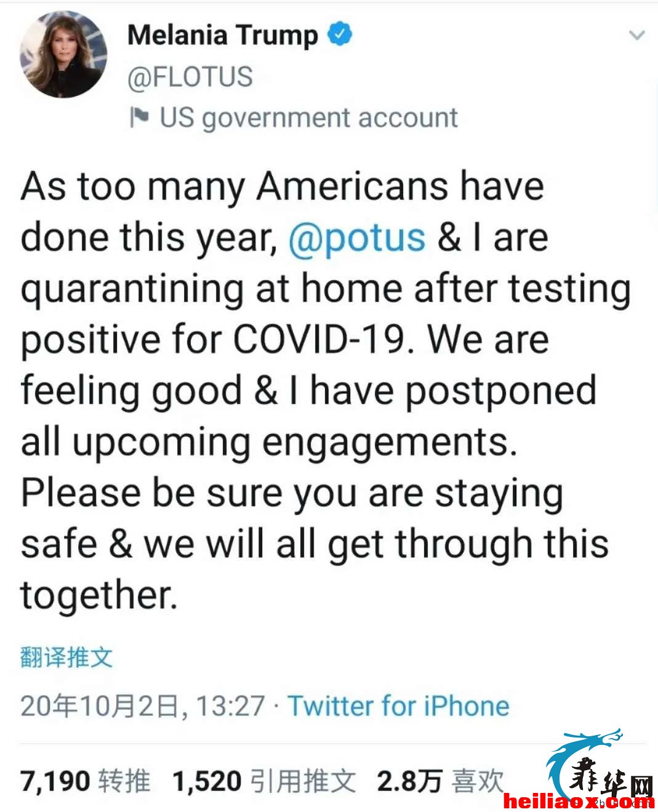The width and height of the screenshot is (658, 812).
Task: View the 7,190 转推 retweets list
Action: (x=86, y=781)
